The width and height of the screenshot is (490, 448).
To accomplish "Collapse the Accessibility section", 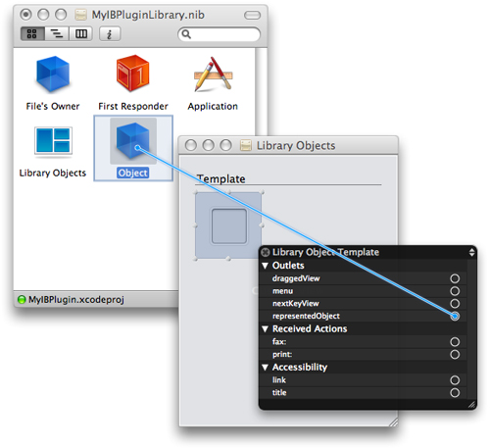I will 265,368.
